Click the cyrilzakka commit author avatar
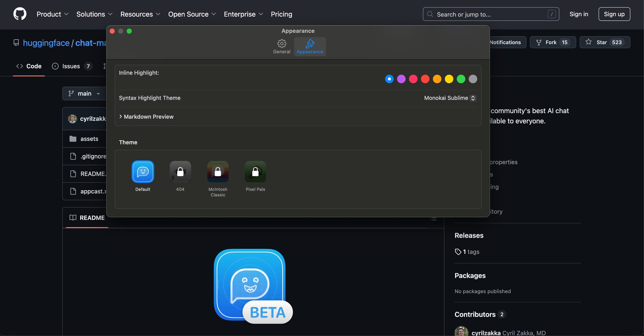 click(x=72, y=119)
